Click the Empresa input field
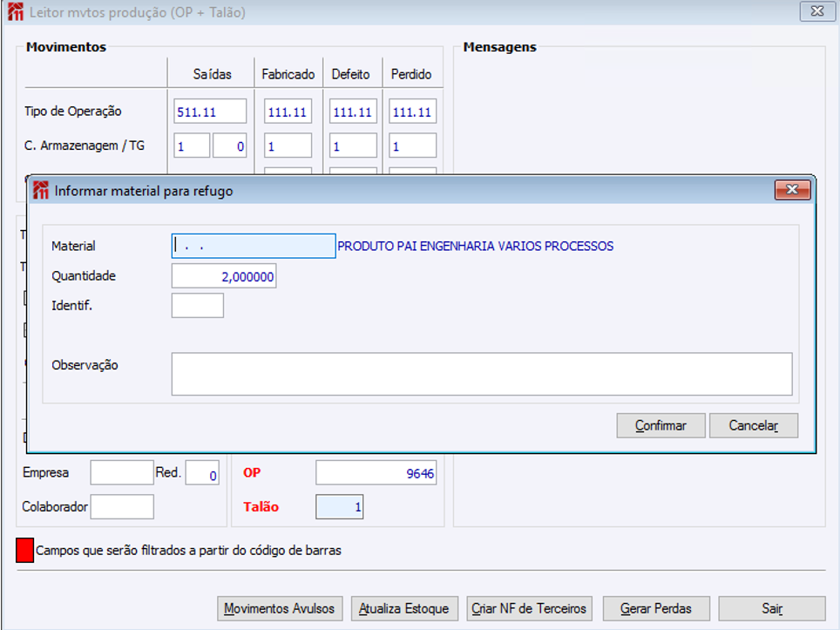This screenshot has height=630, width=840. pyautogui.click(x=122, y=472)
